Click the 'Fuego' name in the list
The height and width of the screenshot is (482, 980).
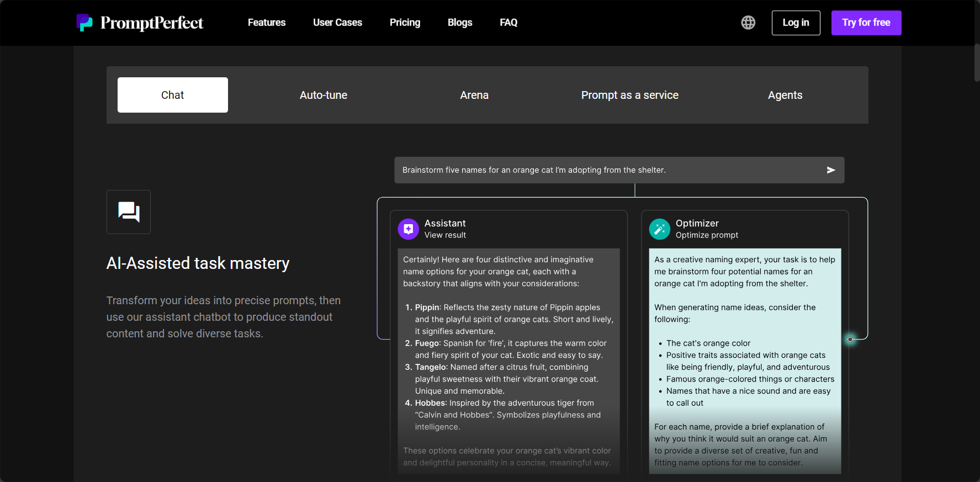pos(427,343)
